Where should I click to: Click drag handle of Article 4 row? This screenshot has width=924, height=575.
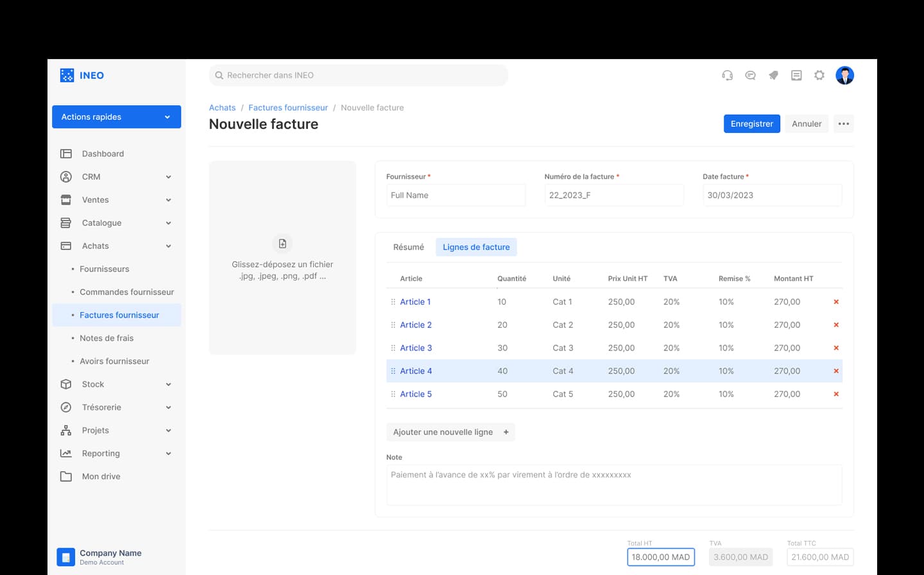pos(393,371)
